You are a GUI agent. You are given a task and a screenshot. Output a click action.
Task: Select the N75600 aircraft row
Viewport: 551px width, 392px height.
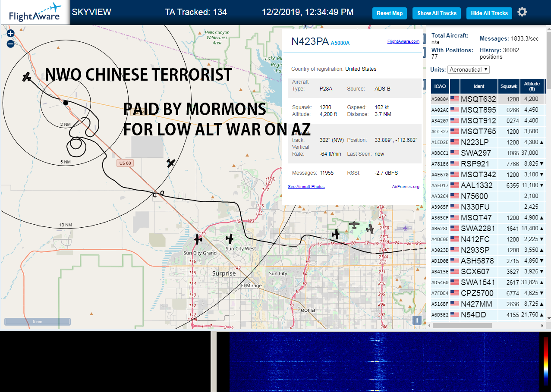(x=488, y=196)
